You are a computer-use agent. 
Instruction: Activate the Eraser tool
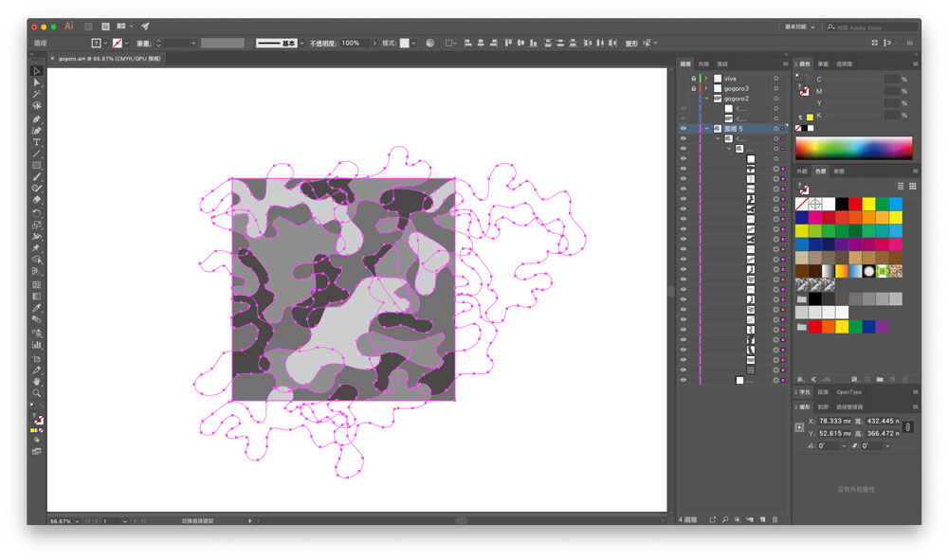37,201
